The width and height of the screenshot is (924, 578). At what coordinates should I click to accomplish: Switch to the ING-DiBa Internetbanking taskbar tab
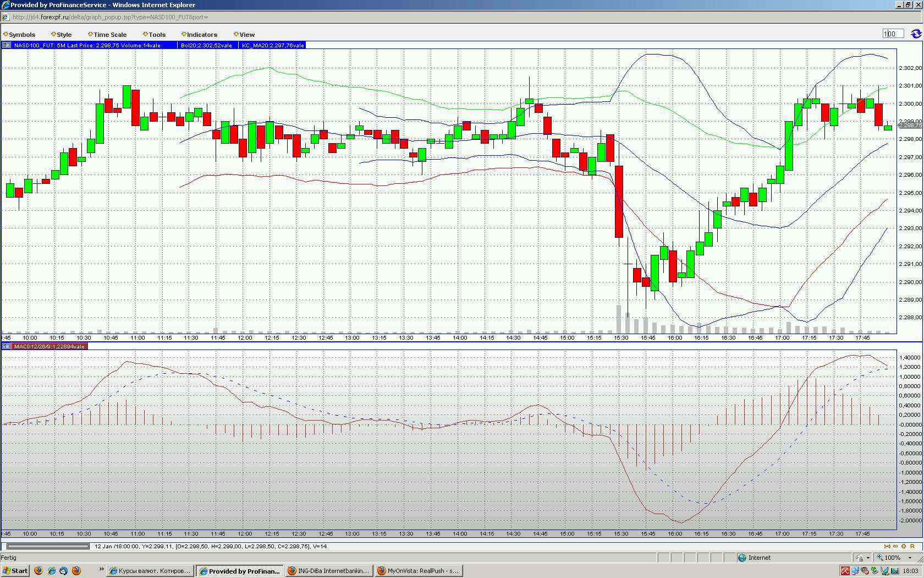(328, 571)
